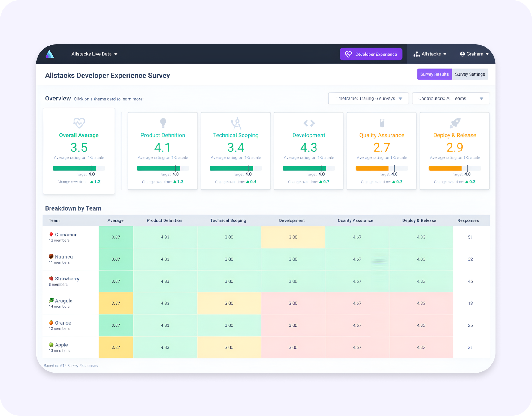The image size is (532, 416).
Task: Click the up arrow on Quality Assurance change
Action: 394,182
